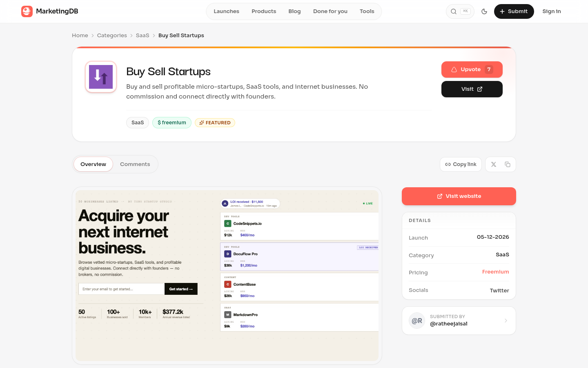
Task: Click the Twitter socials link
Action: [499, 291]
